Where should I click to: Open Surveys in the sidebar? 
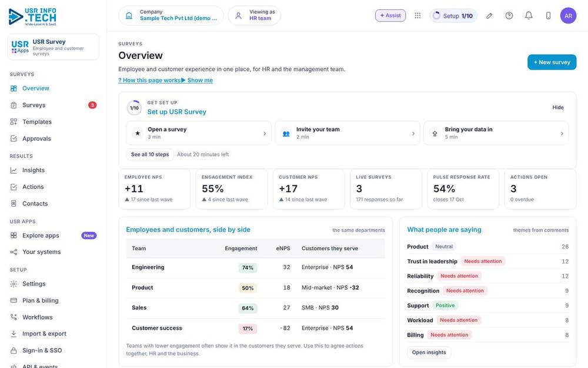[54, 105]
